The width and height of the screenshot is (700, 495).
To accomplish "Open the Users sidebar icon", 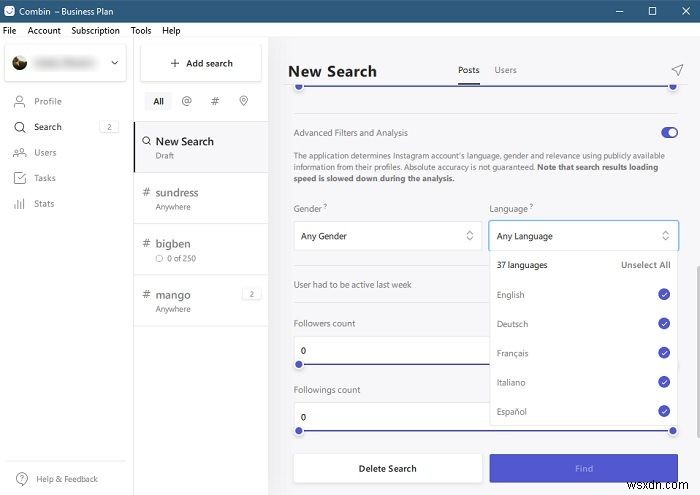I will click(19, 153).
